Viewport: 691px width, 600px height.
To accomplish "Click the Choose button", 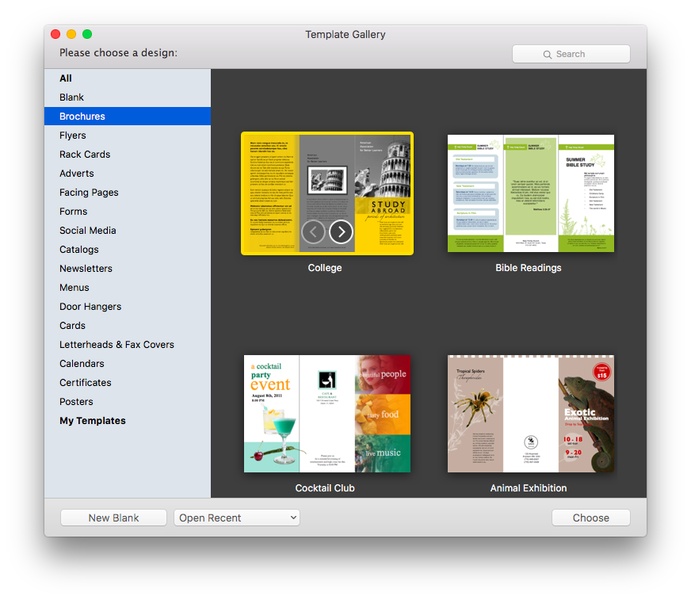I will (x=590, y=518).
